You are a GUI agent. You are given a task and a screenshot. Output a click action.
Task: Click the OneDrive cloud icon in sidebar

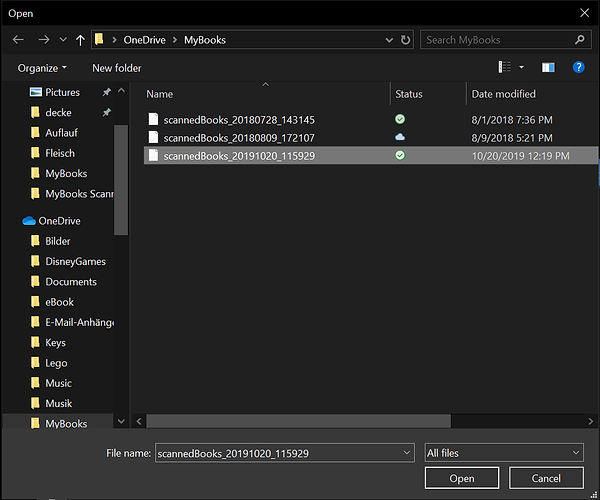pos(29,221)
